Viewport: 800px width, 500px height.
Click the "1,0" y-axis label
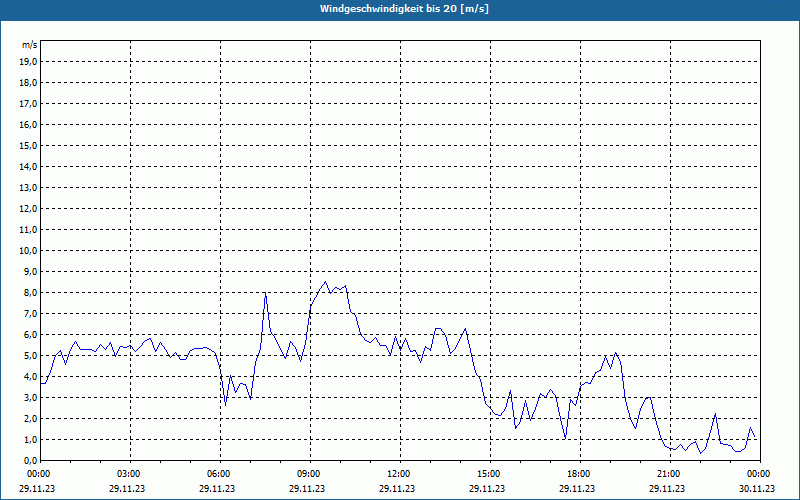coord(31,439)
